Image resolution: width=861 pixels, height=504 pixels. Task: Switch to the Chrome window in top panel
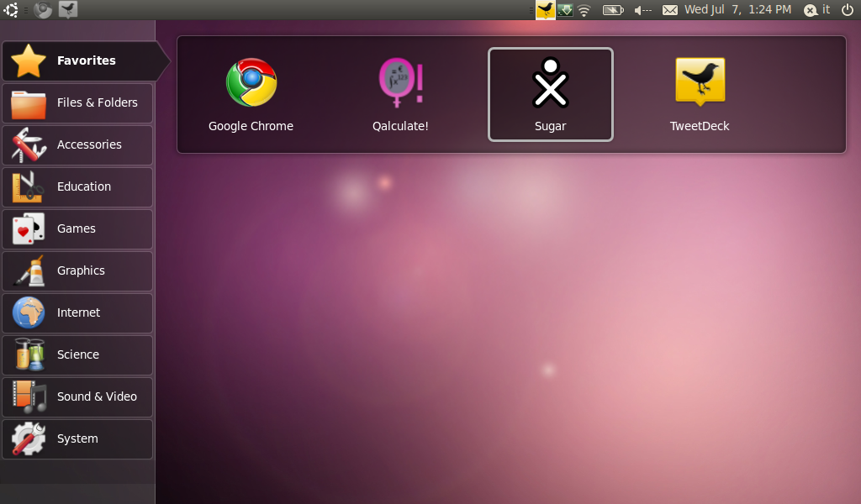[43, 9]
